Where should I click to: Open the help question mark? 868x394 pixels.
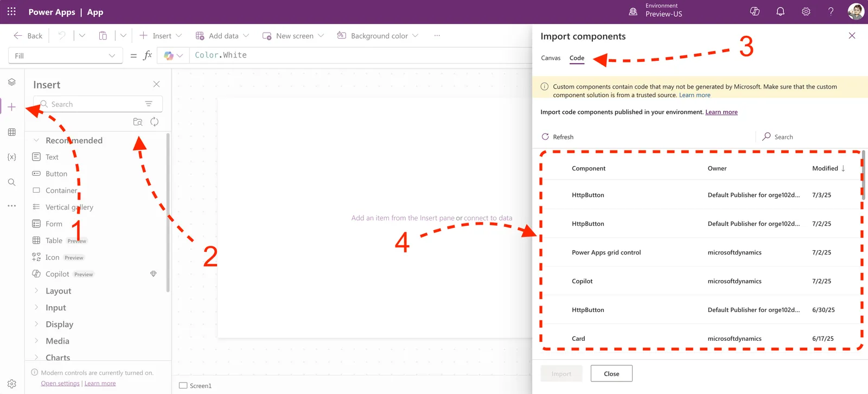pyautogui.click(x=831, y=11)
